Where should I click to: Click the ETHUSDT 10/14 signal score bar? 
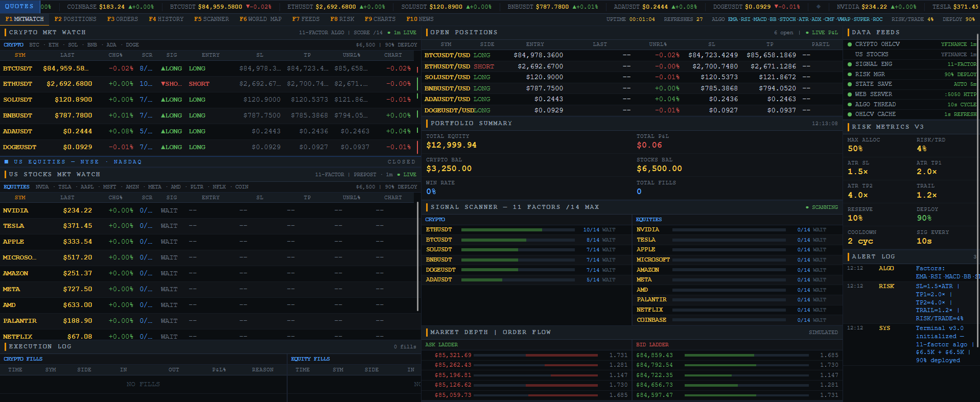click(518, 230)
